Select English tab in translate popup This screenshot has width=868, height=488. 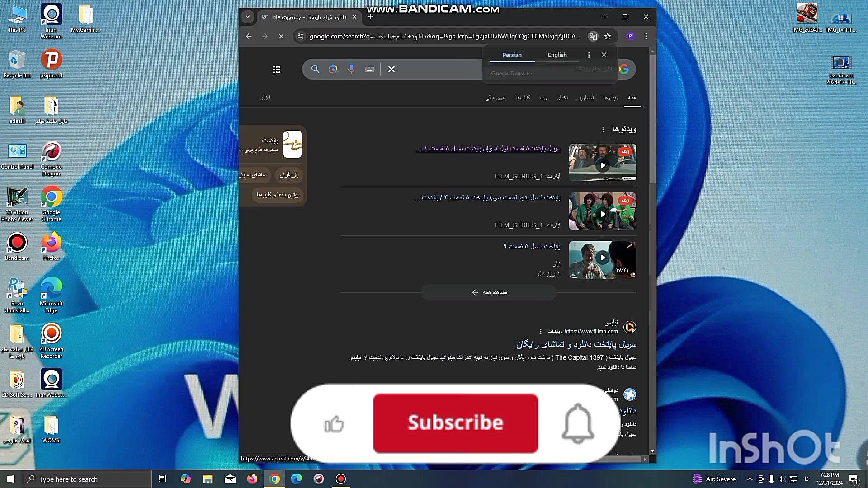[x=557, y=55]
